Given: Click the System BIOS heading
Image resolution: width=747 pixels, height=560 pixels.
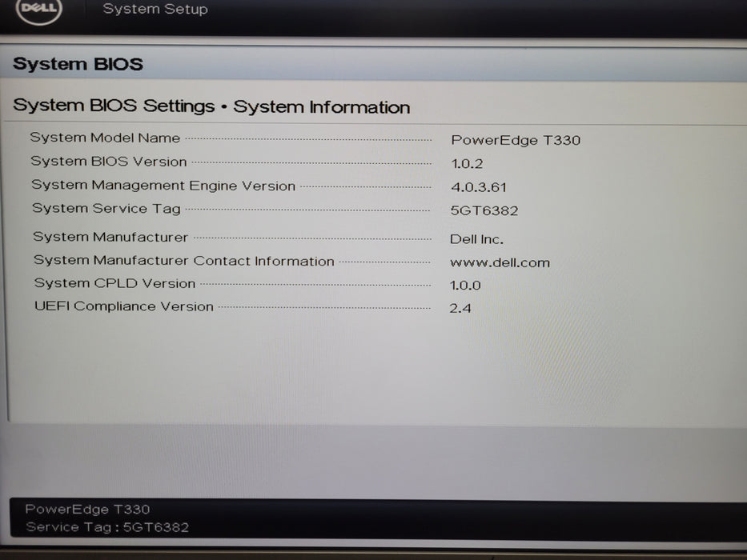Looking at the screenshot, I should tap(78, 64).
